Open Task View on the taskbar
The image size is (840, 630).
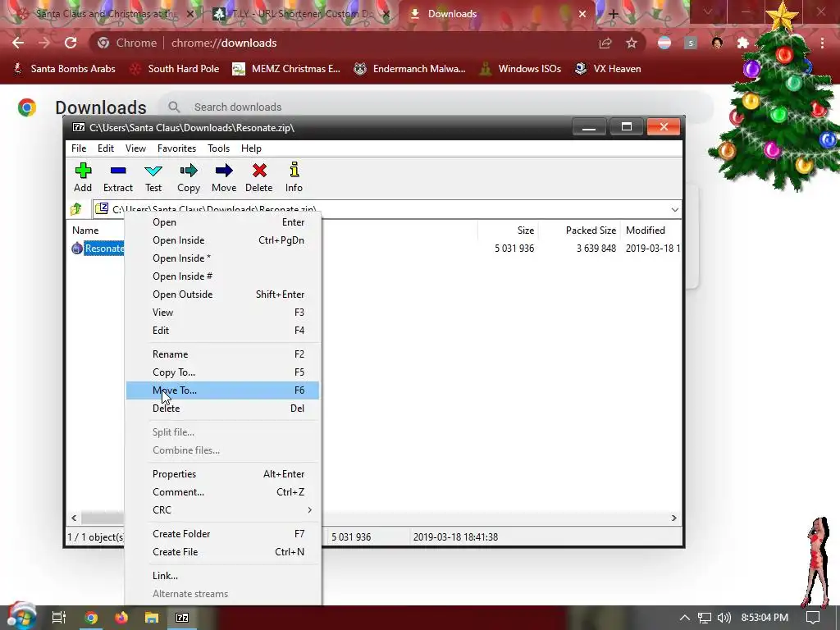coord(59,618)
